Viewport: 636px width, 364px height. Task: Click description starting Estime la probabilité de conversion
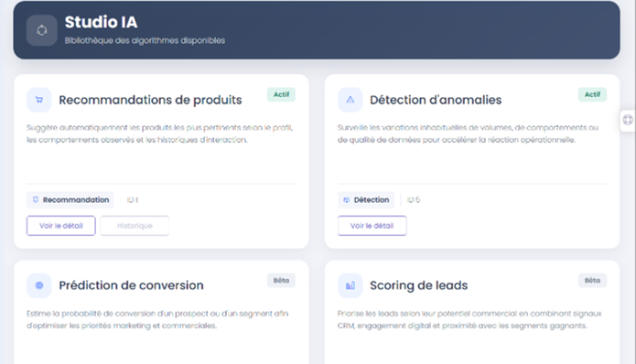coord(157,319)
